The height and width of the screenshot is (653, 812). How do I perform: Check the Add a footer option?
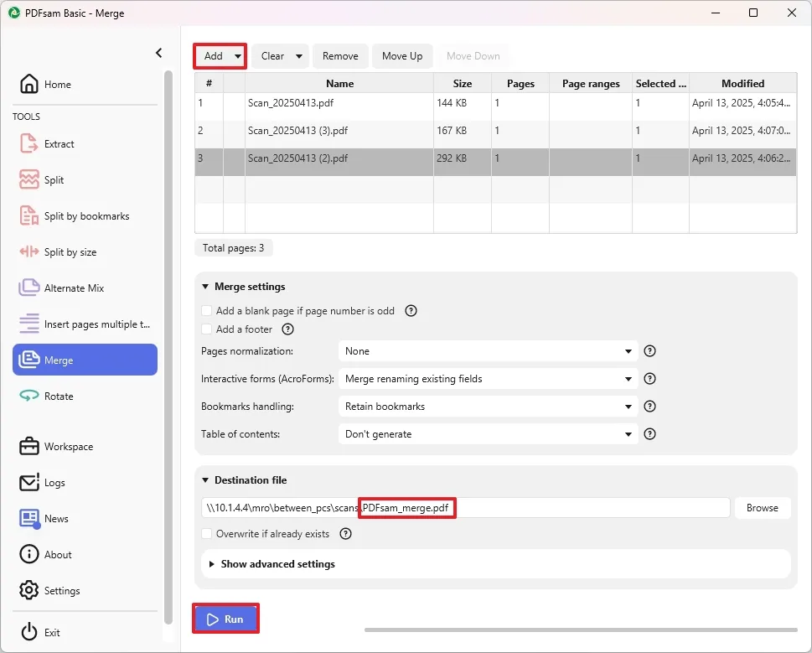[207, 329]
